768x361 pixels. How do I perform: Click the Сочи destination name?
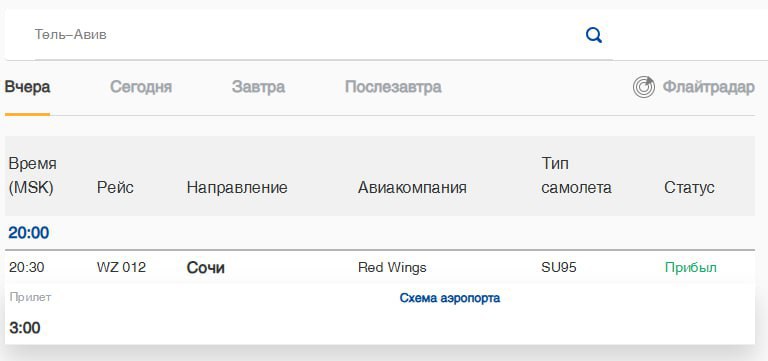[206, 268]
